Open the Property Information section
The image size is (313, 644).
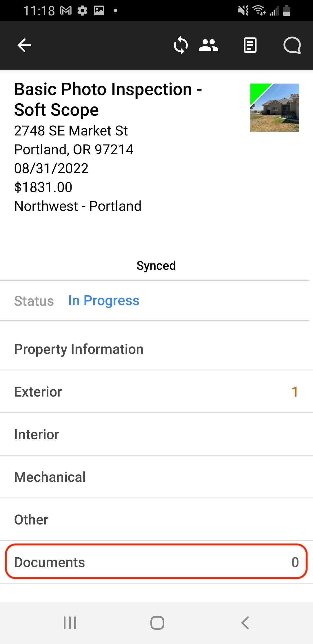pos(156,349)
